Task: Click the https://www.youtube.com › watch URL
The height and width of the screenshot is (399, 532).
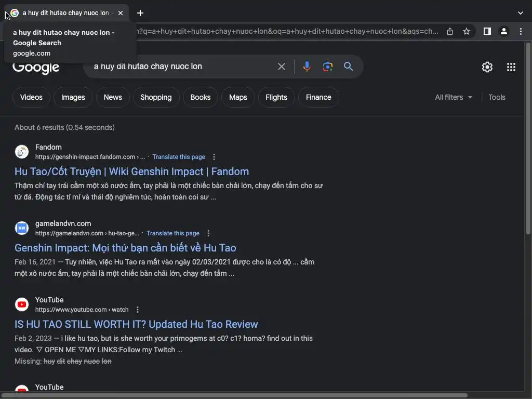Action: 82,310
